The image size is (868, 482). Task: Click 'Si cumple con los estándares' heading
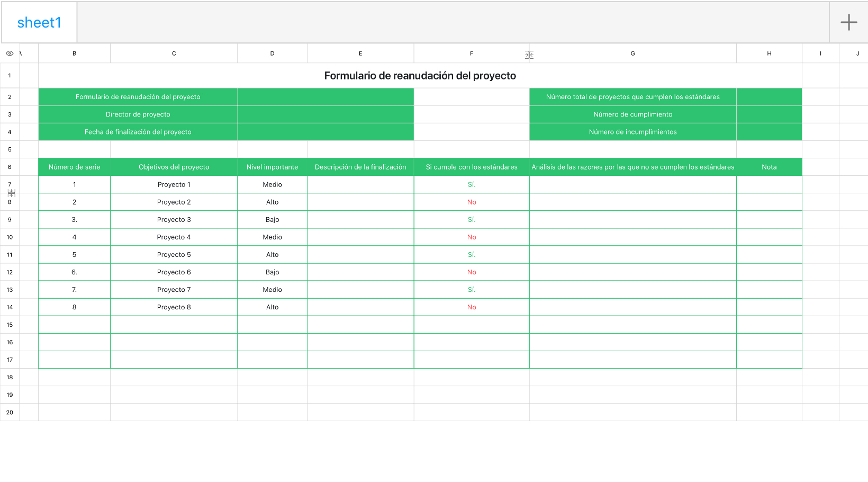pos(472,167)
